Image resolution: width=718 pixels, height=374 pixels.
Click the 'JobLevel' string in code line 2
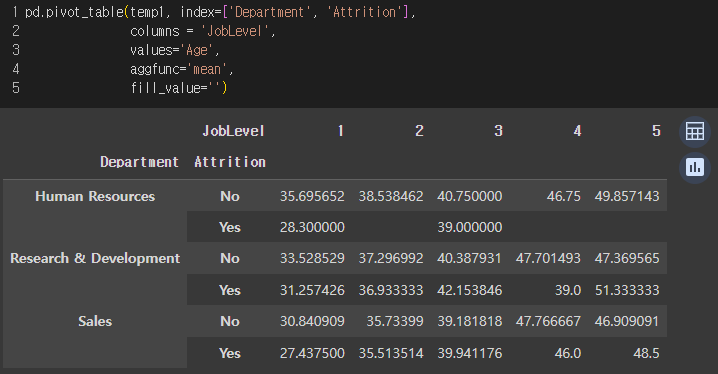pos(234,31)
